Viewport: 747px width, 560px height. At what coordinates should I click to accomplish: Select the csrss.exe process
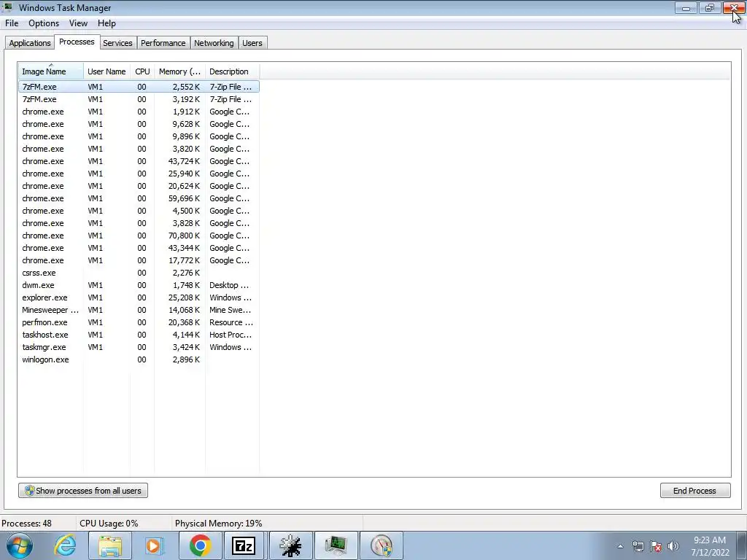pyautogui.click(x=139, y=273)
